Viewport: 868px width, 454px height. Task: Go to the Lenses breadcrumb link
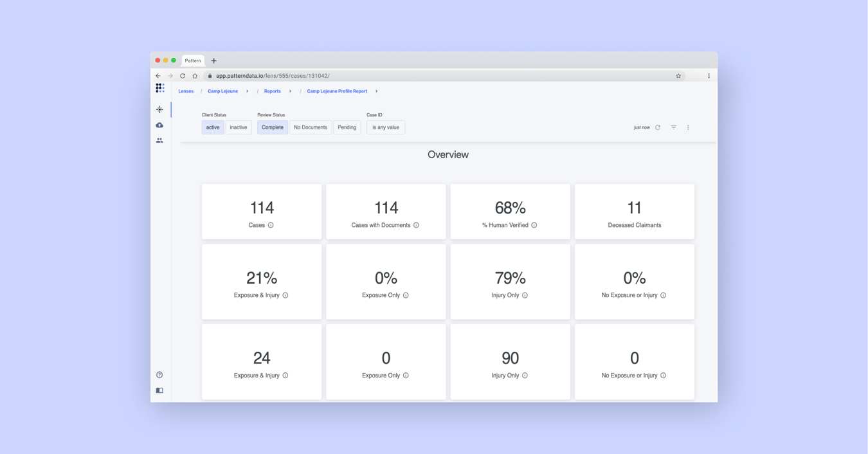(186, 91)
